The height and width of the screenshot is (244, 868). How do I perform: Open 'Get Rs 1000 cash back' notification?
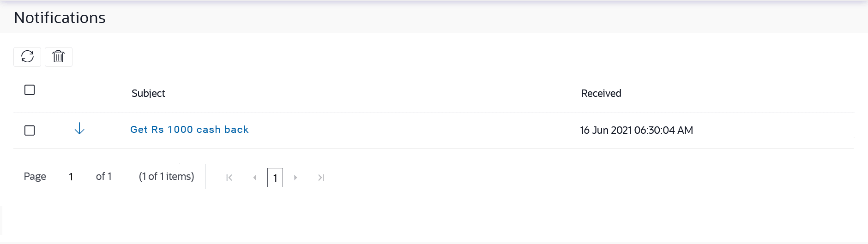pyautogui.click(x=189, y=130)
